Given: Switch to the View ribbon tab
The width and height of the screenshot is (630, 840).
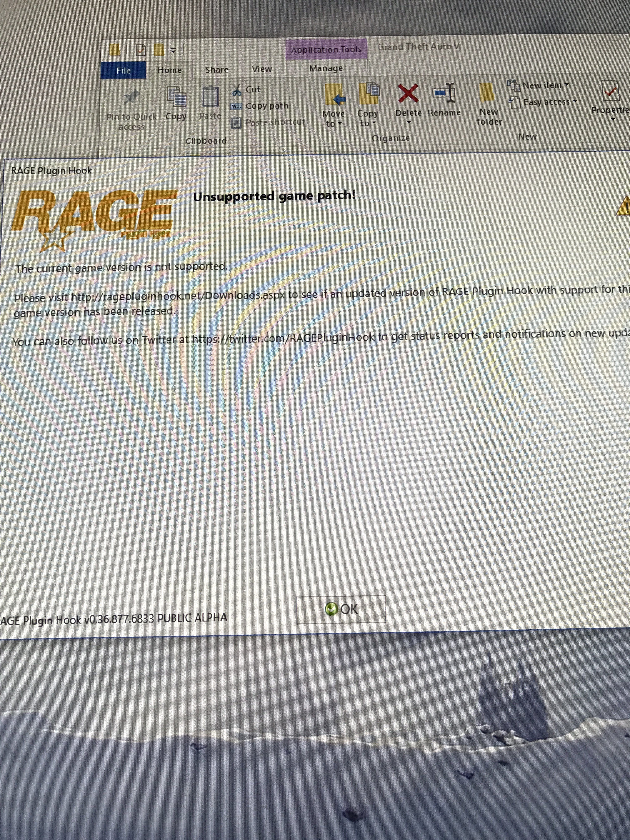Looking at the screenshot, I should [262, 69].
